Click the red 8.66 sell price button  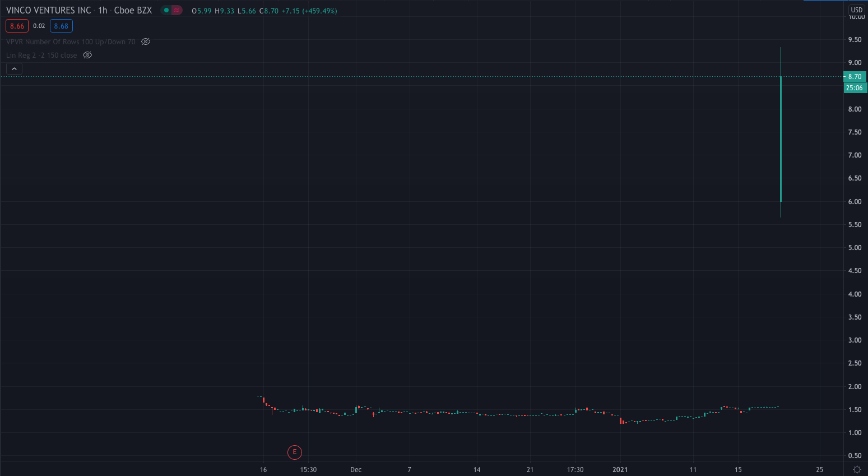[x=17, y=26]
